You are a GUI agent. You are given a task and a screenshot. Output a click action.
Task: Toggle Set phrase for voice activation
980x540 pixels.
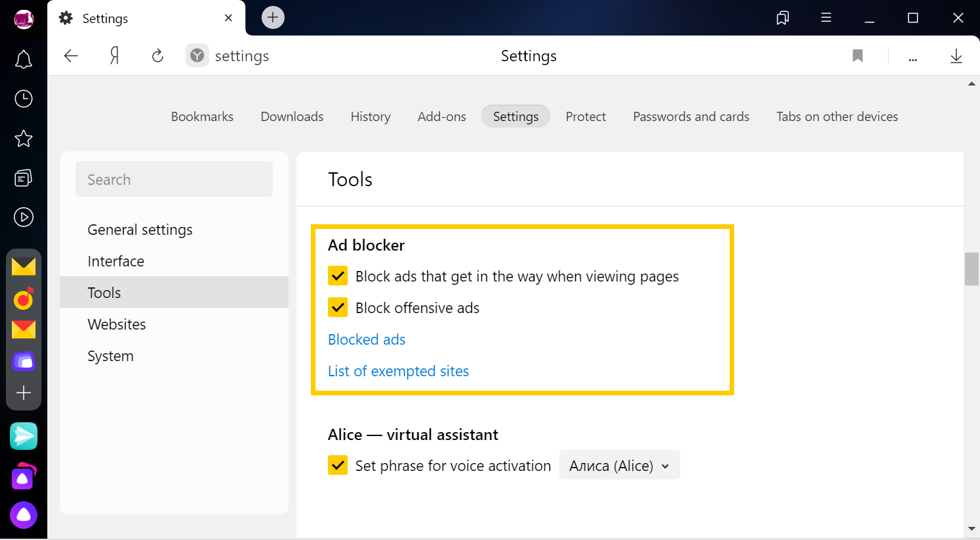(x=338, y=465)
